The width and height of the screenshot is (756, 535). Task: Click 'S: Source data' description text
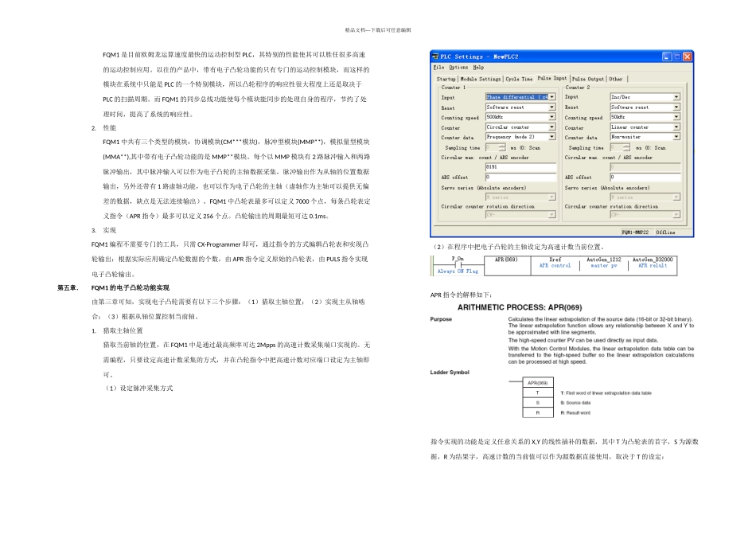575,403
